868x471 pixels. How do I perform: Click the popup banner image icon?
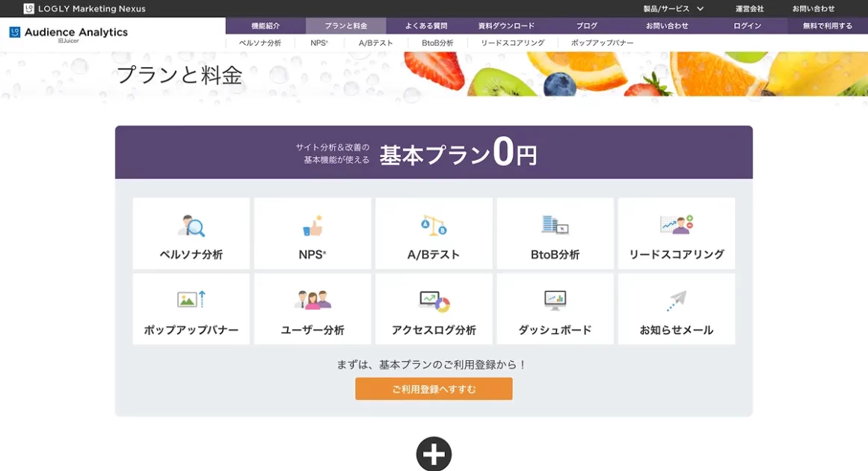(x=191, y=300)
